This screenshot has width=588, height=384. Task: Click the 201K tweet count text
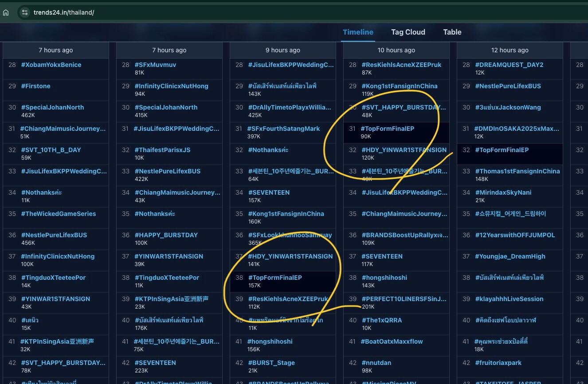coord(368,307)
